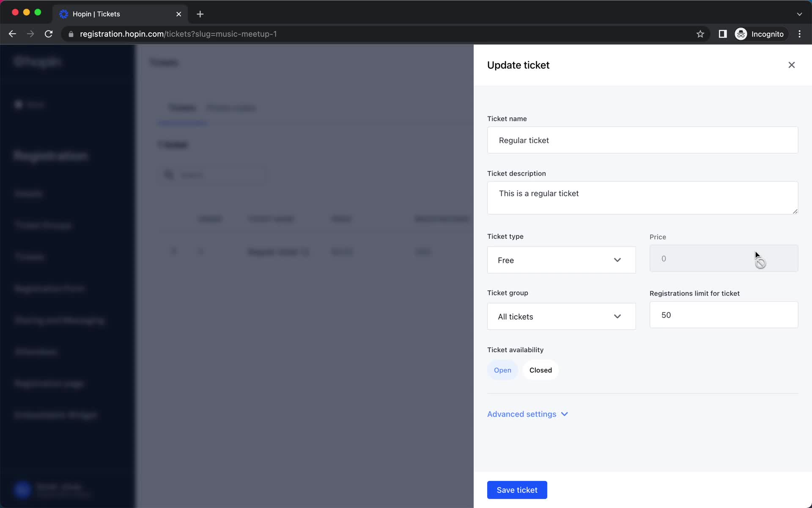Image resolution: width=812 pixels, height=508 pixels.
Task: Set ticket availability to Closed
Action: coord(540,370)
